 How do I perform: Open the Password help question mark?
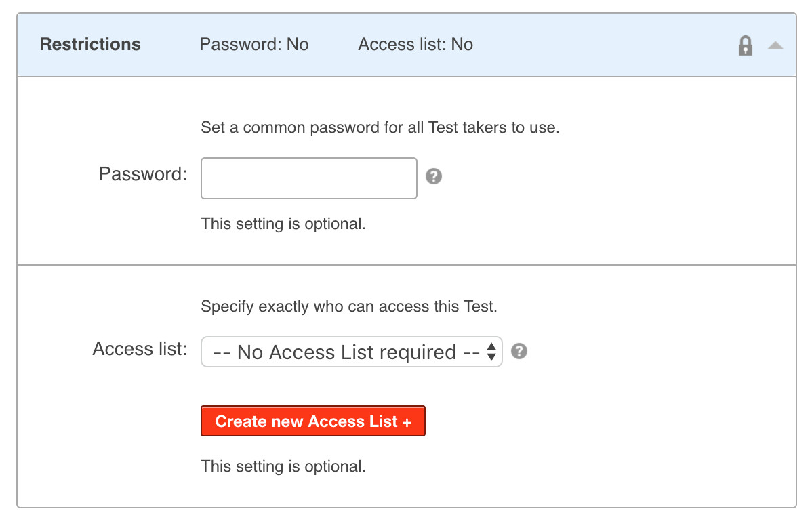tap(434, 177)
